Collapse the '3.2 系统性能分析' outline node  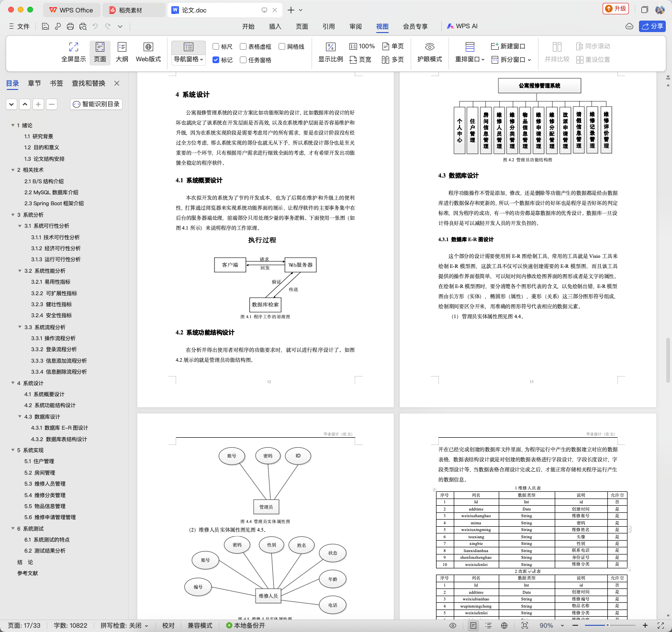tap(20, 271)
